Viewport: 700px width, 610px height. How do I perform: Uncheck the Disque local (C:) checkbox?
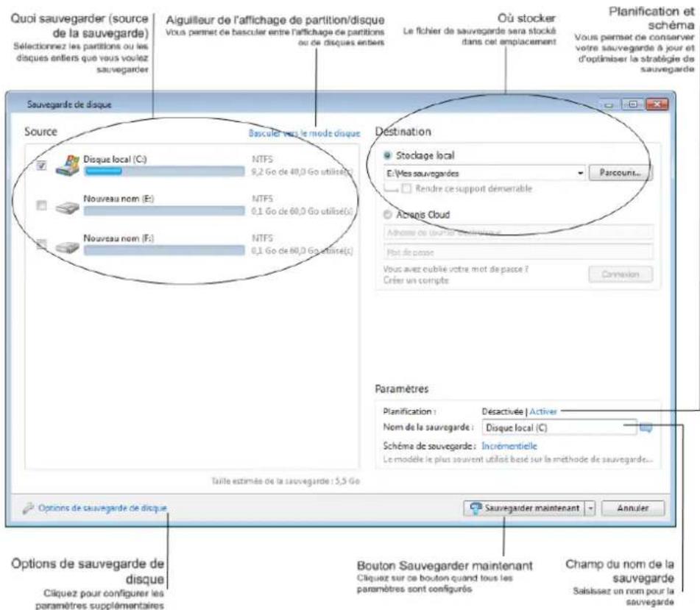[x=41, y=166]
